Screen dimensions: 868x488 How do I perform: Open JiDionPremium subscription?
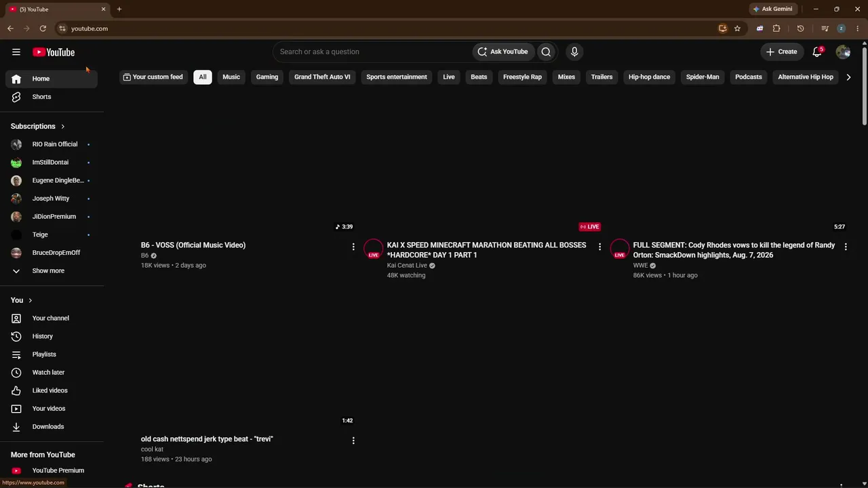coord(52,217)
